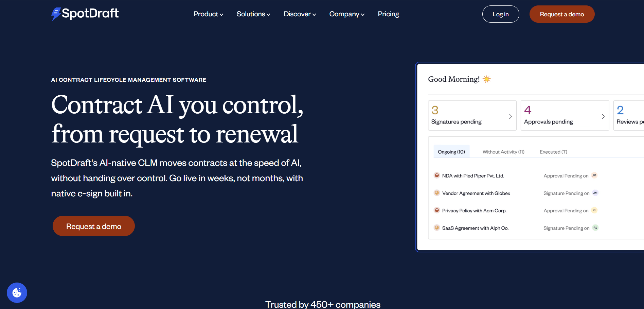Screen dimensions: 644x309
Task: Click Approval Pending on for NDA row
Action: pos(566,176)
